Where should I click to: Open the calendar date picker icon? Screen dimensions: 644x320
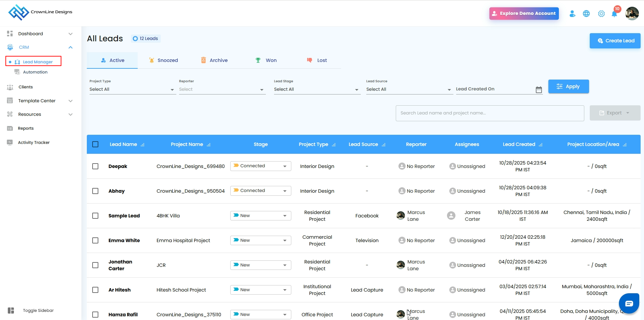539,90
